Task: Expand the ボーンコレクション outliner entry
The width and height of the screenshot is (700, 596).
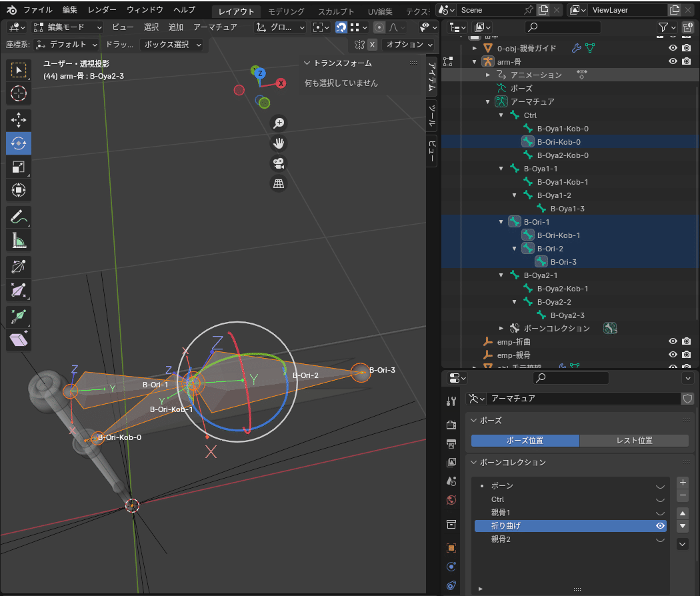Action: pos(501,328)
